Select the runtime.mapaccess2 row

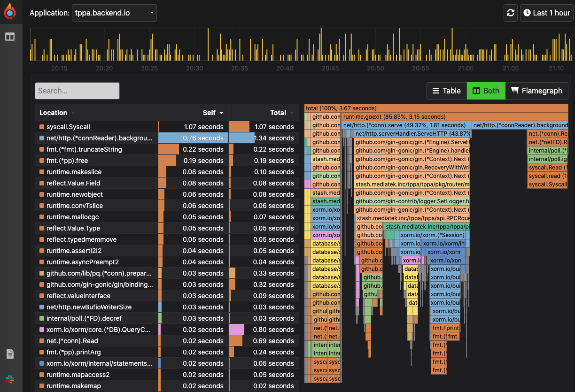pos(167,375)
